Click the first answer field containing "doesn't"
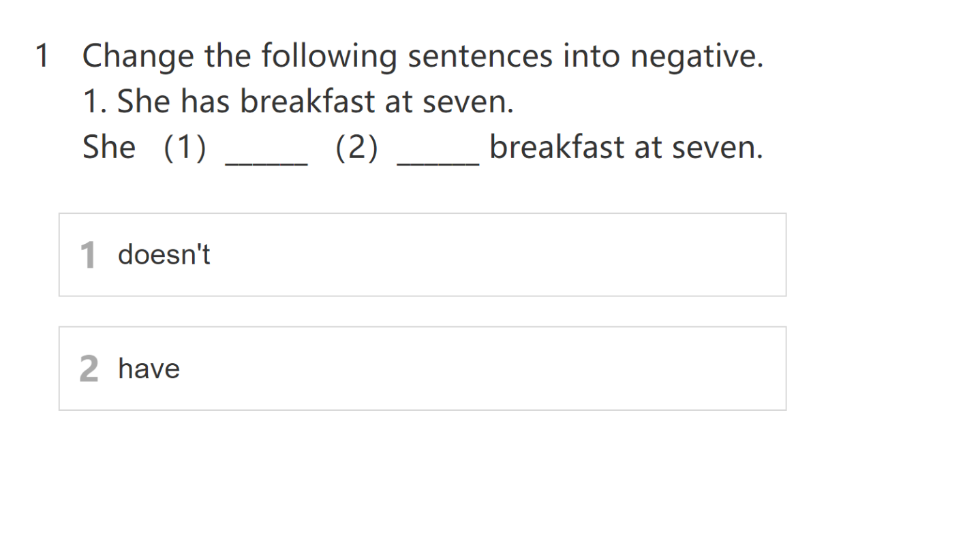 tap(423, 255)
